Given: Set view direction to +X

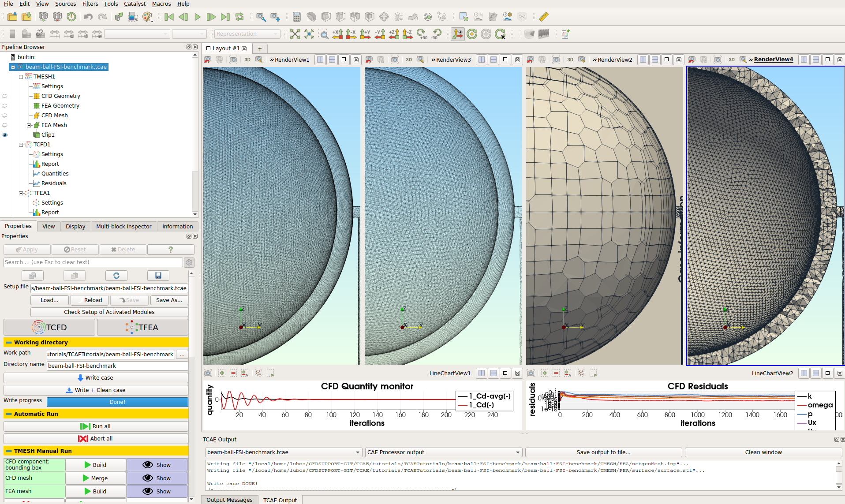Looking at the screenshot, I should (x=337, y=34).
